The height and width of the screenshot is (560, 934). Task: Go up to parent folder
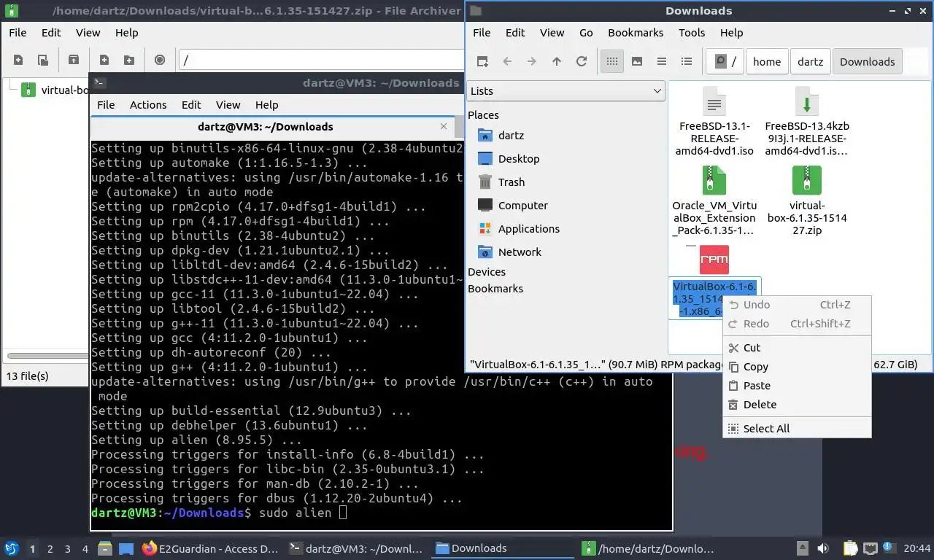(557, 62)
